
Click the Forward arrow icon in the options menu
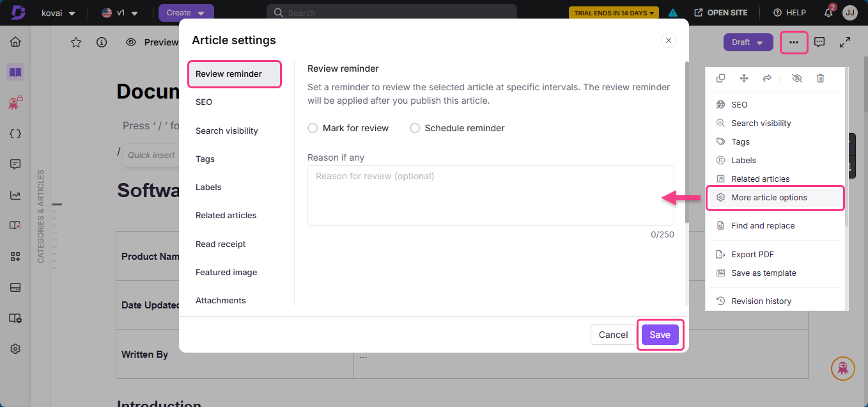click(x=766, y=78)
